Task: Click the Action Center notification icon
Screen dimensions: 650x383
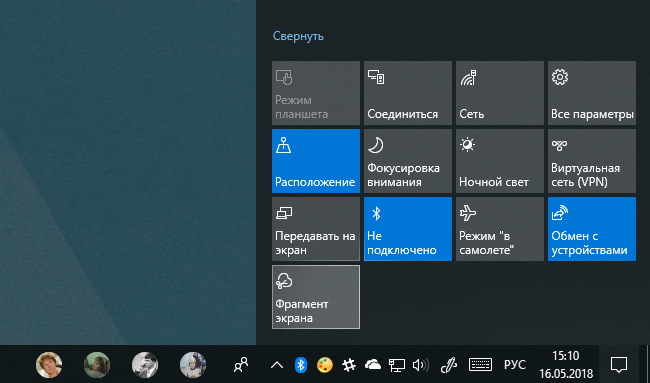Action: click(x=618, y=365)
